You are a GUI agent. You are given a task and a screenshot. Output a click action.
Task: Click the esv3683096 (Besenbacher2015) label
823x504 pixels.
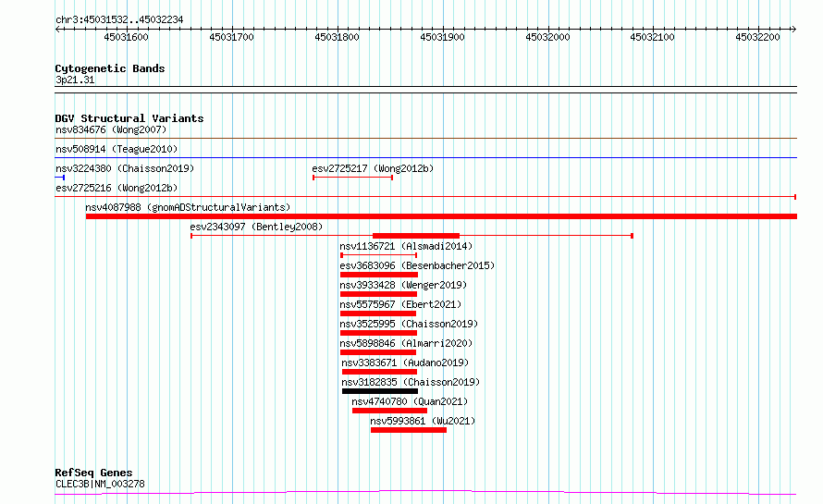click(417, 265)
